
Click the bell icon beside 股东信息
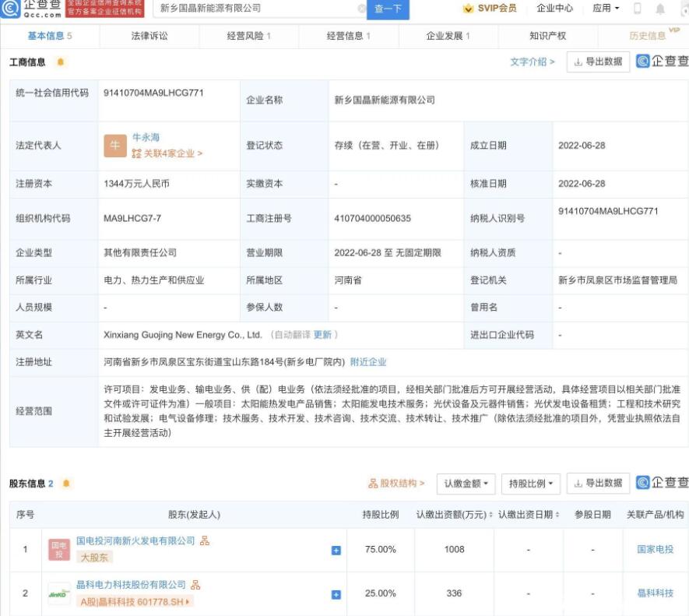point(65,484)
